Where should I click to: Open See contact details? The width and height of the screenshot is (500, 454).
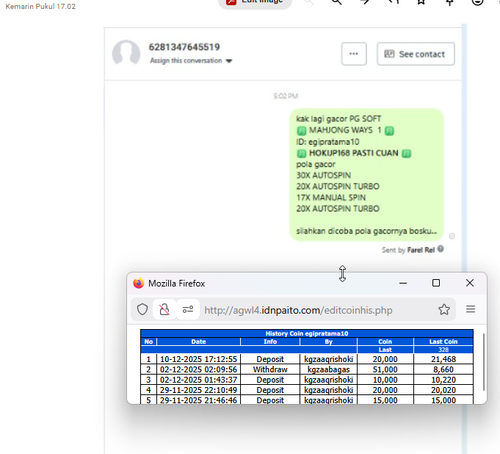coord(416,54)
